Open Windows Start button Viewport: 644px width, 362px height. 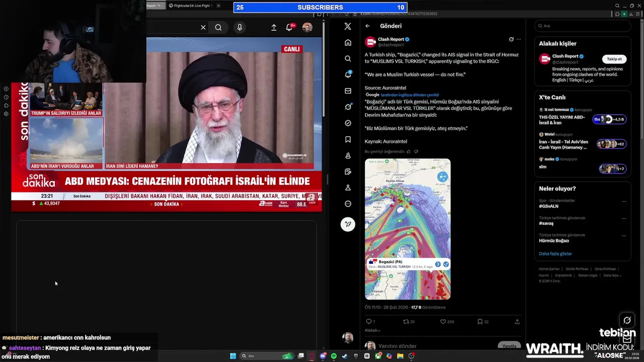point(233,356)
